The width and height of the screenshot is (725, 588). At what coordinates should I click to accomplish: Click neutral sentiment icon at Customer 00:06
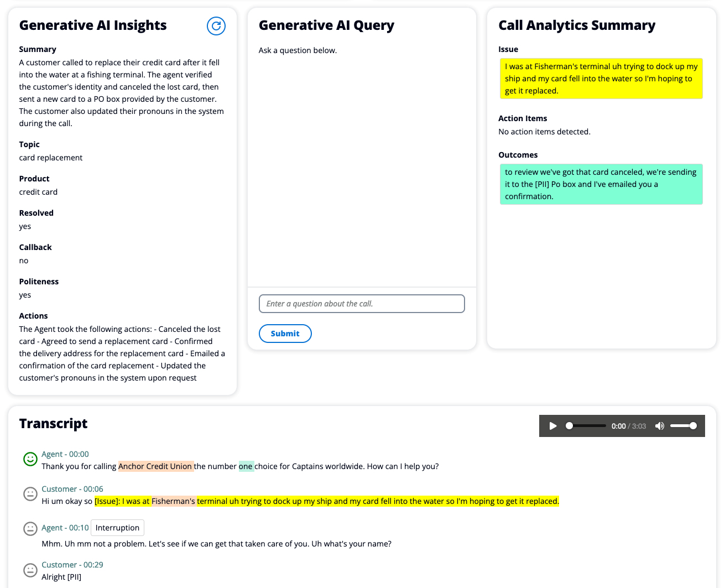(30, 493)
